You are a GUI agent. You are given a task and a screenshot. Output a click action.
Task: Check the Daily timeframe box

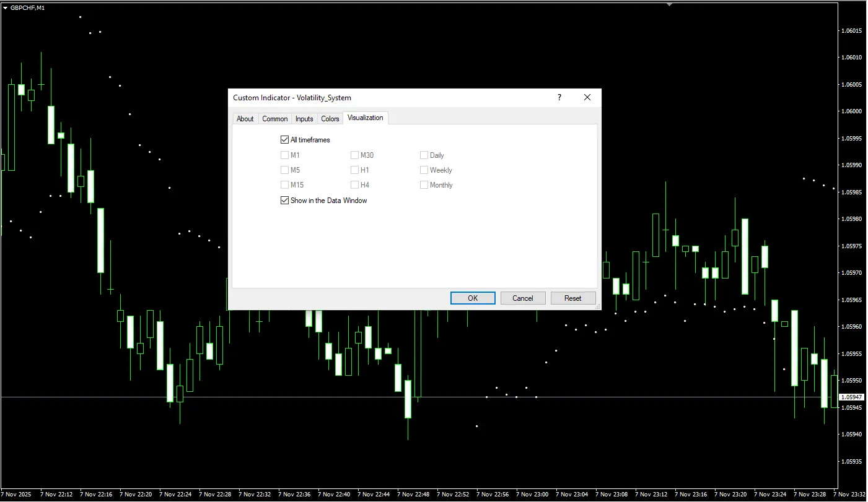coord(424,155)
